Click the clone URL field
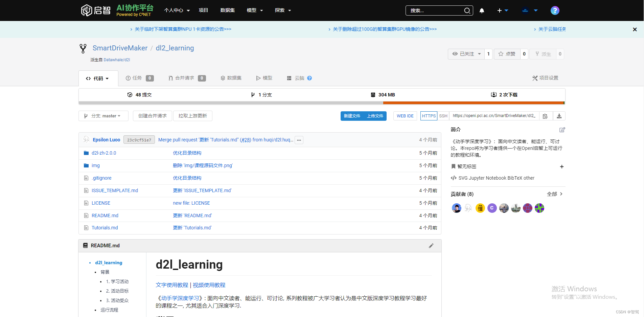Viewport: 644px width, 317px height. point(494,116)
